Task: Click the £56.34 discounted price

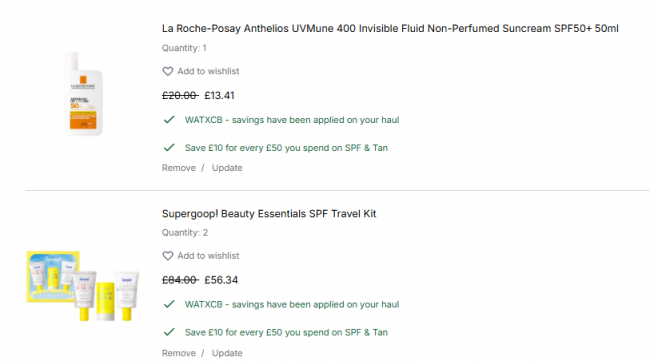Action: [221, 280]
